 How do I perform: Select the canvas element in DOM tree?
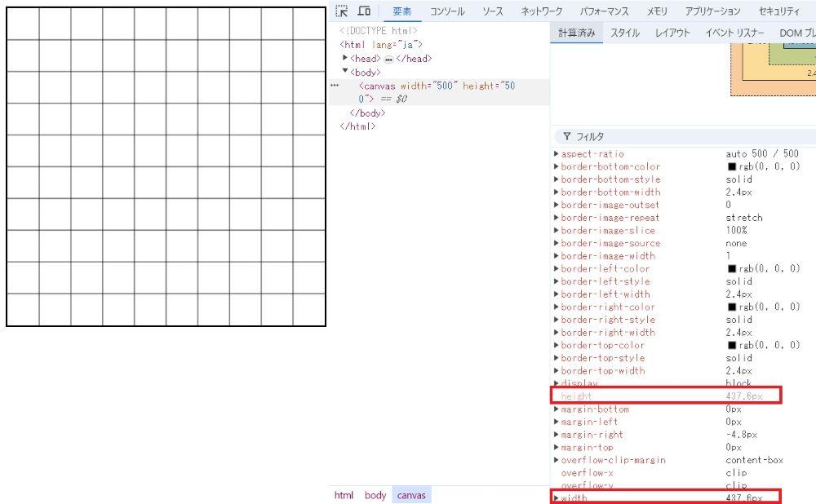click(x=439, y=92)
